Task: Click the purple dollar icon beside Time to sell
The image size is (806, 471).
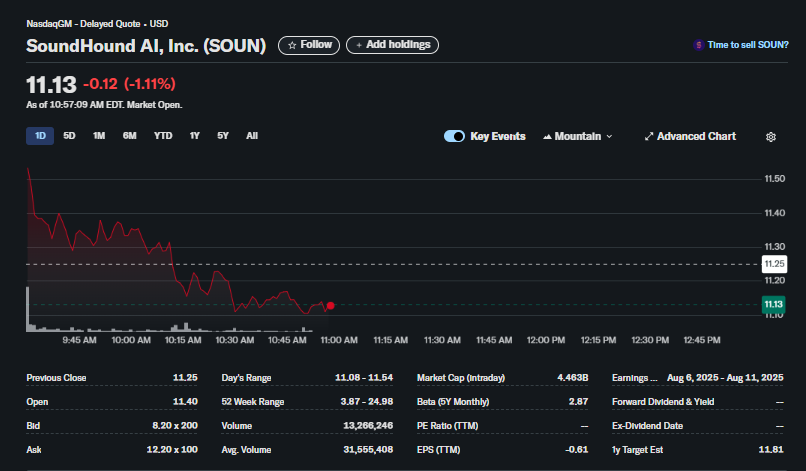Action: tap(698, 45)
